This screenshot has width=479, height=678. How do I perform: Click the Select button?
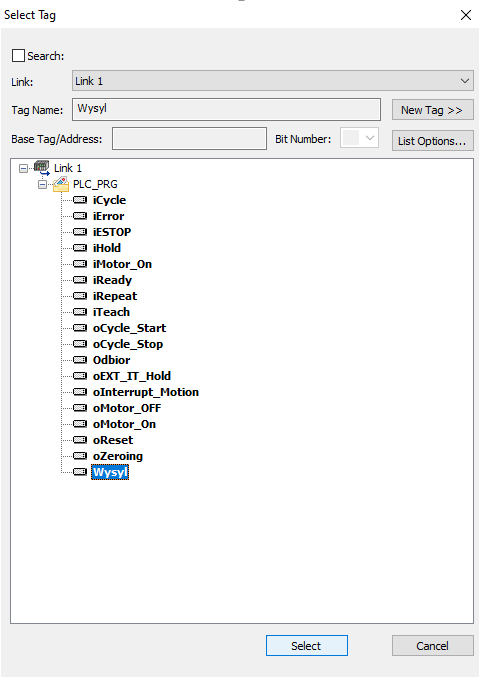coord(307,646)
